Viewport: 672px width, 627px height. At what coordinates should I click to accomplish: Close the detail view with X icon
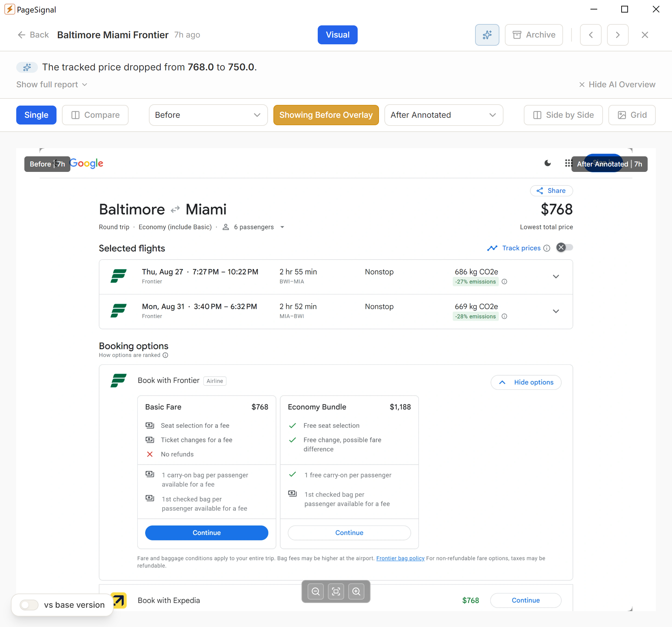645,35
